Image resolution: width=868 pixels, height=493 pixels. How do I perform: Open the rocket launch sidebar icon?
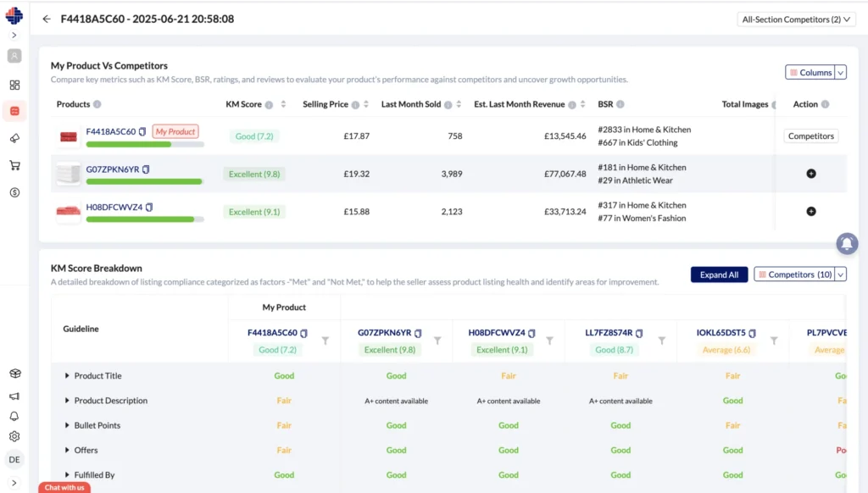(14, 138)
